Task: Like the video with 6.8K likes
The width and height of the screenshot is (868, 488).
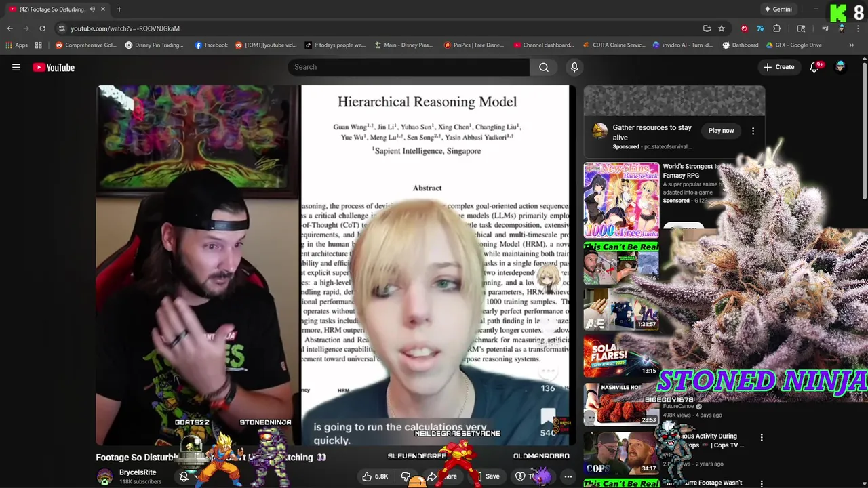Action: pos(375,476)
